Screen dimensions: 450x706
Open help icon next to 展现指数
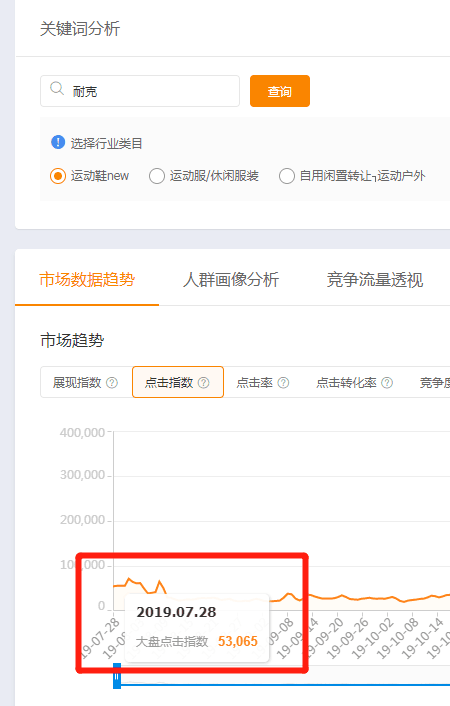(x=112, y=383)
